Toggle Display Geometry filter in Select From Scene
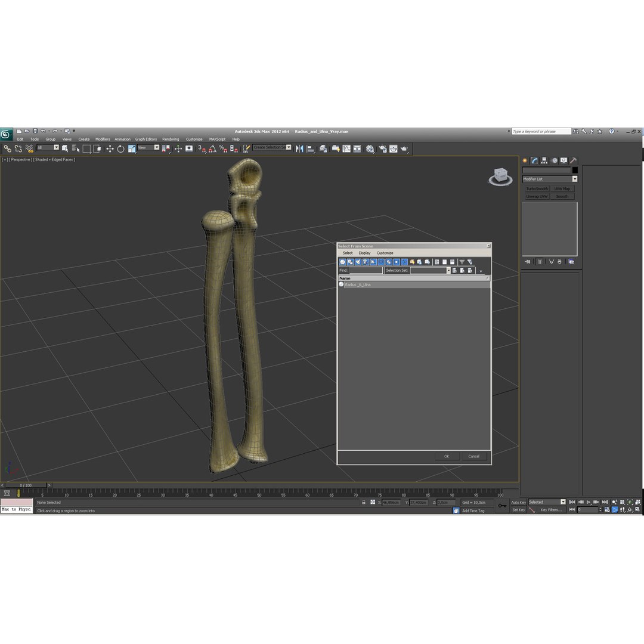 [342, 262]
